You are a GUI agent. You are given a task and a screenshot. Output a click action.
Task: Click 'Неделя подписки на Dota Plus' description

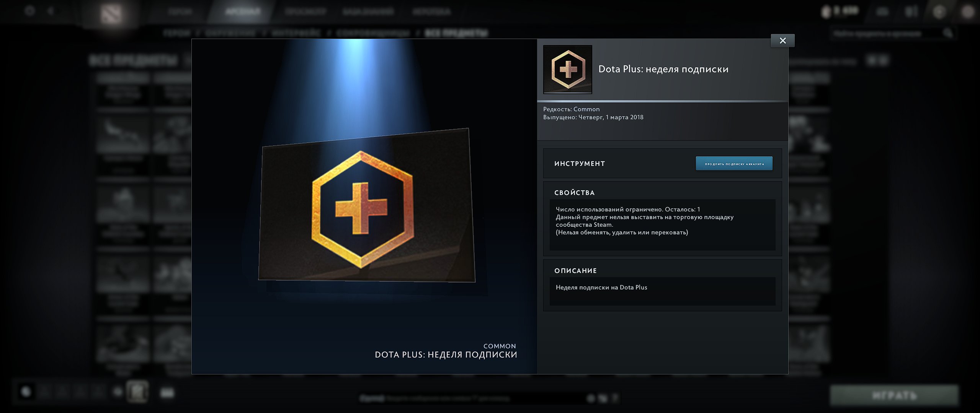tap(601, 288)
